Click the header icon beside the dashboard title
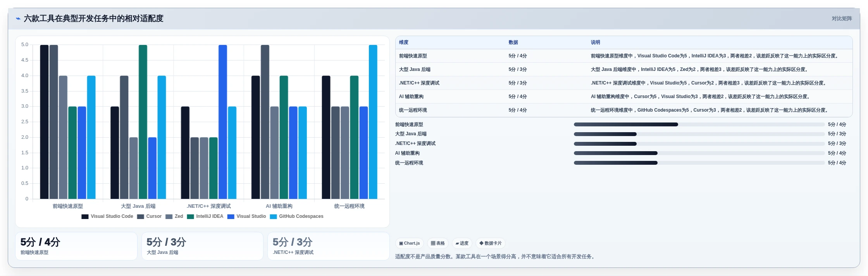This screenshot has height=276, width=868. [x=18, y=19]
